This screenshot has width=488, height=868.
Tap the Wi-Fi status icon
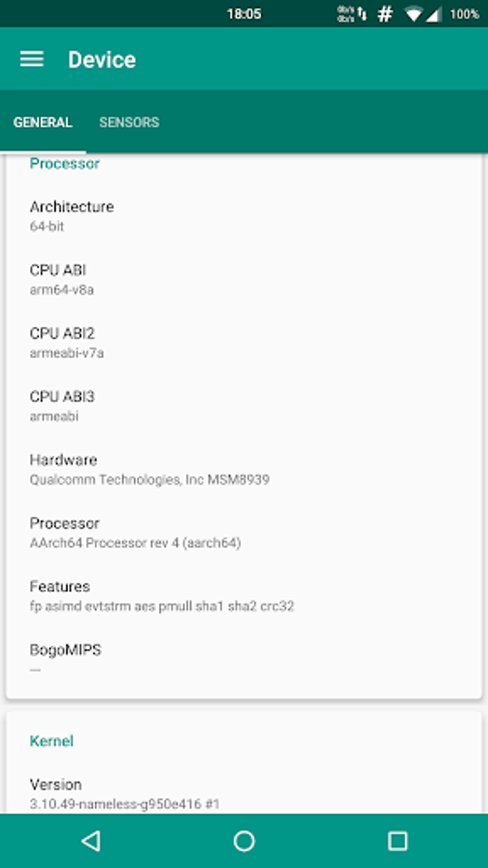tap(412, 14)
